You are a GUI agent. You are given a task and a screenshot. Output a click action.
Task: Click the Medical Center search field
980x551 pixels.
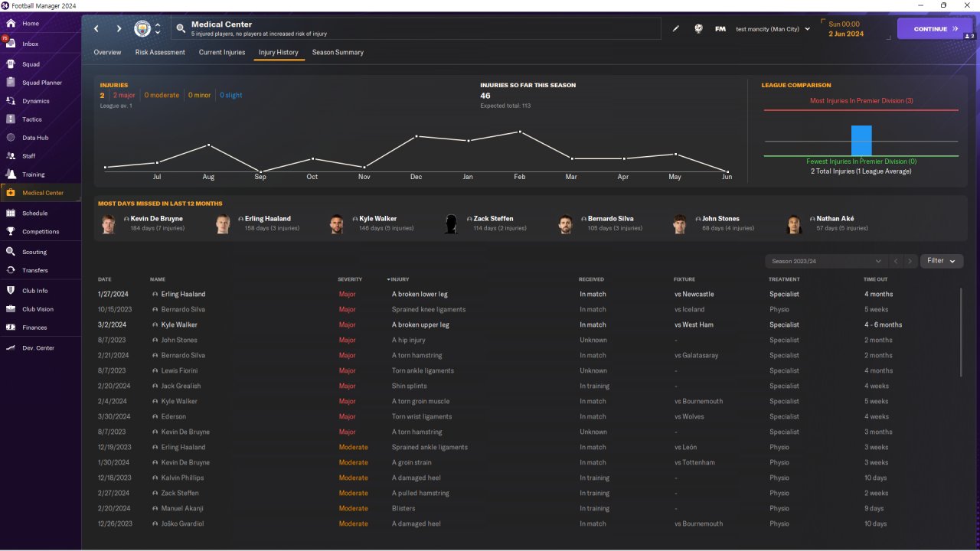(x=416, y=29)
